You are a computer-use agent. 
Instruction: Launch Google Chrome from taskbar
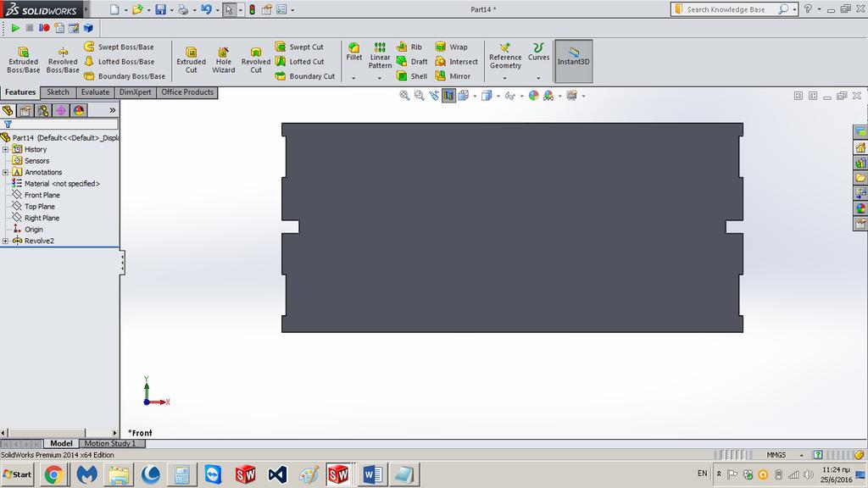click(53, 474)
